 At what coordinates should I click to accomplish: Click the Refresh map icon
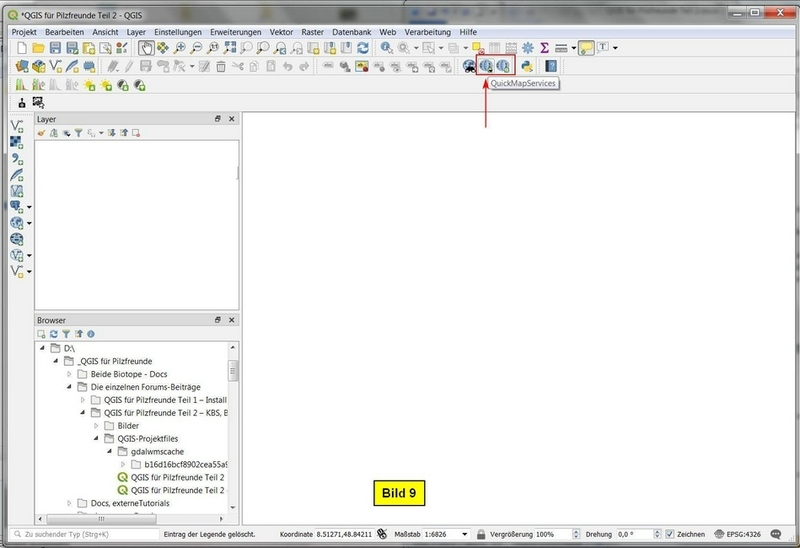[362, 48]
